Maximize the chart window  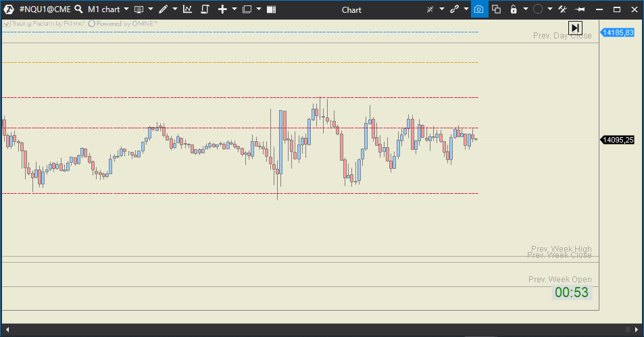click(x=617, y=9)
